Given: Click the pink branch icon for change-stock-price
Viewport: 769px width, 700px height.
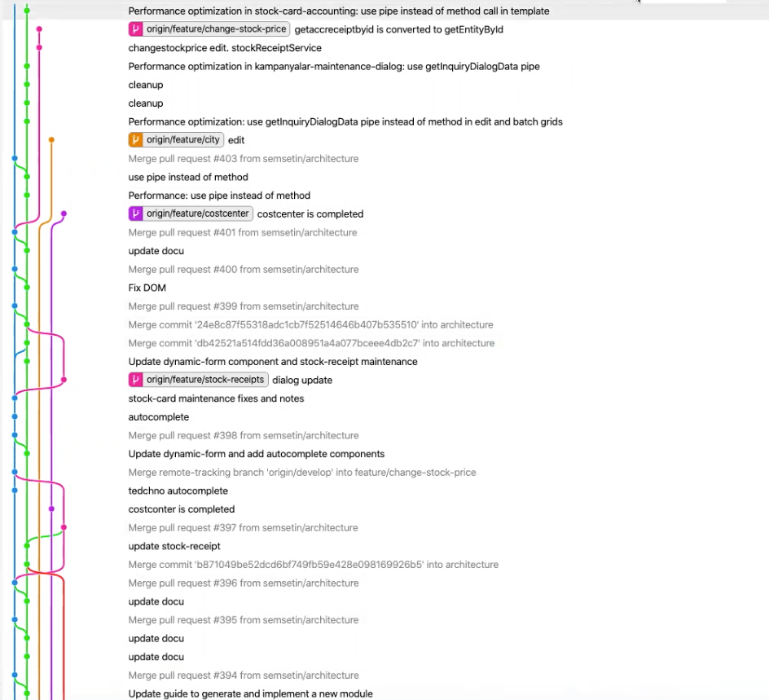Looking at the screenshot, I should click(135, 29).
